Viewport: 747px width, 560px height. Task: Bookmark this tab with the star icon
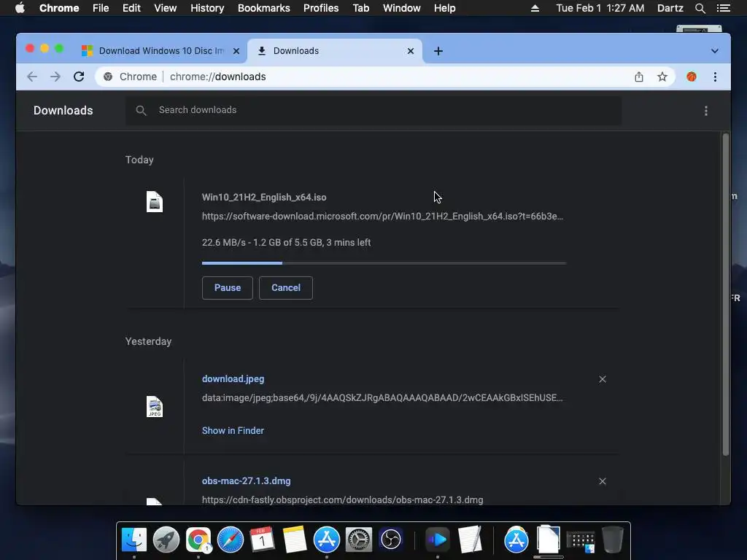tap(662, 77)
